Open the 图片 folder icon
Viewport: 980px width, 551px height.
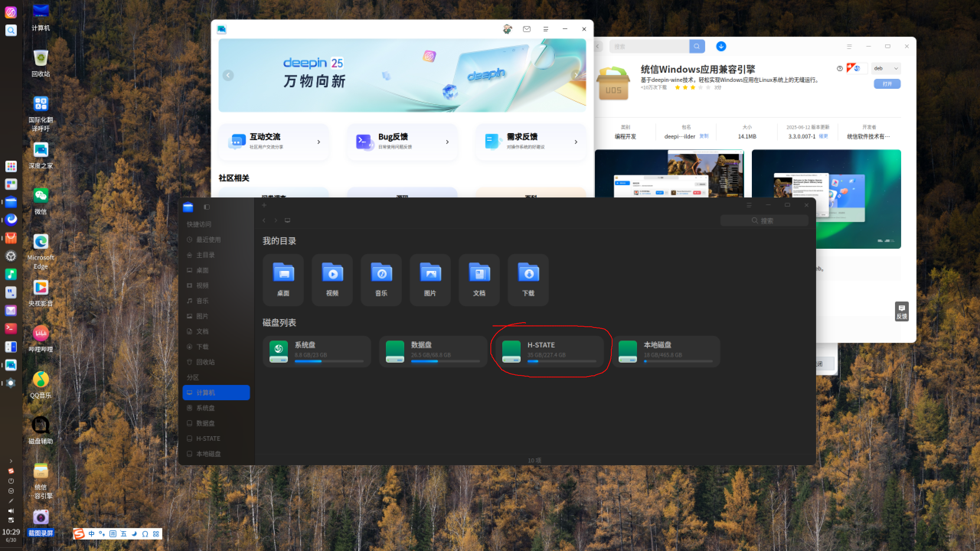click(430, 280)
